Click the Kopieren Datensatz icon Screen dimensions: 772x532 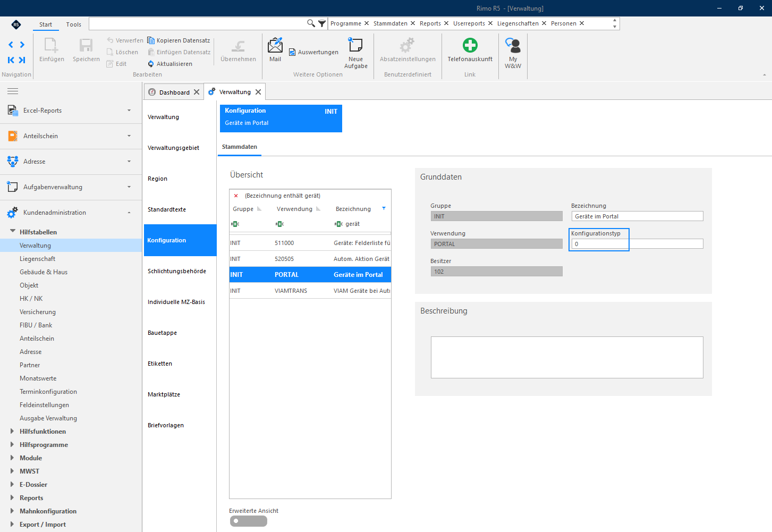151,40
